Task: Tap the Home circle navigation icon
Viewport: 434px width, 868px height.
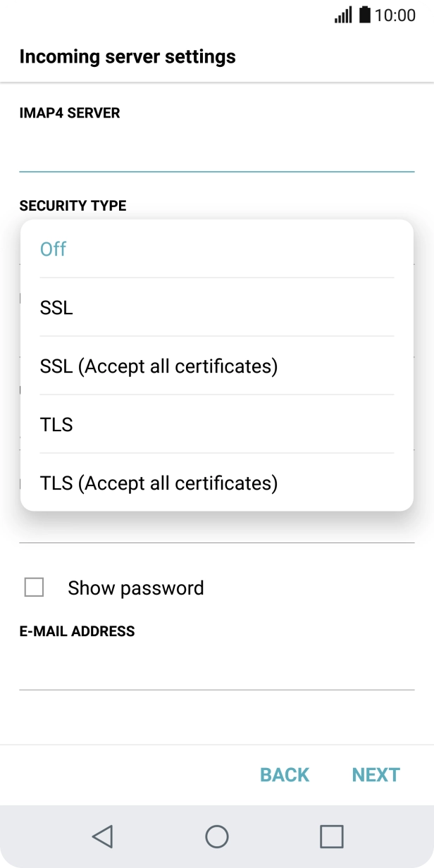Action: pyautogui.click(x=217, y=838)
